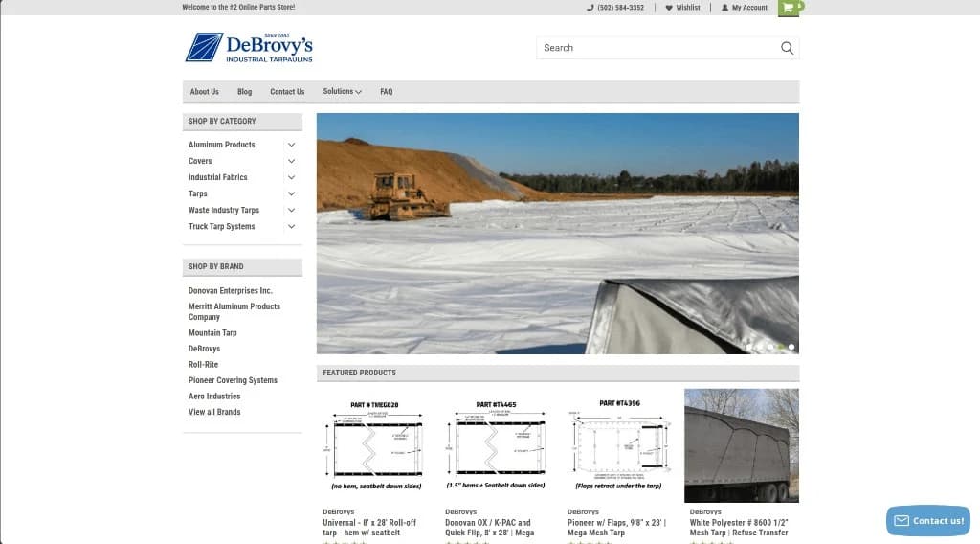Expand the Covers category chevron
980x544 pixels.
[291, 161]
